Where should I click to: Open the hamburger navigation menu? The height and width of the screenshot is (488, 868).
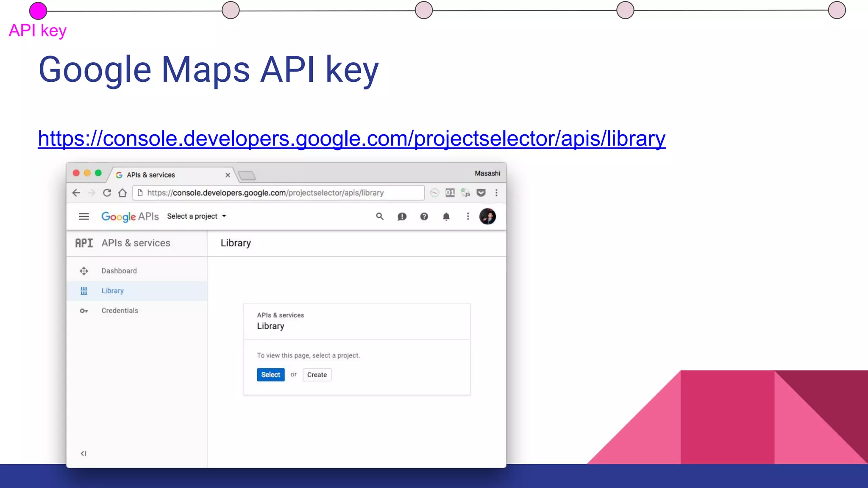coord(84,216)
